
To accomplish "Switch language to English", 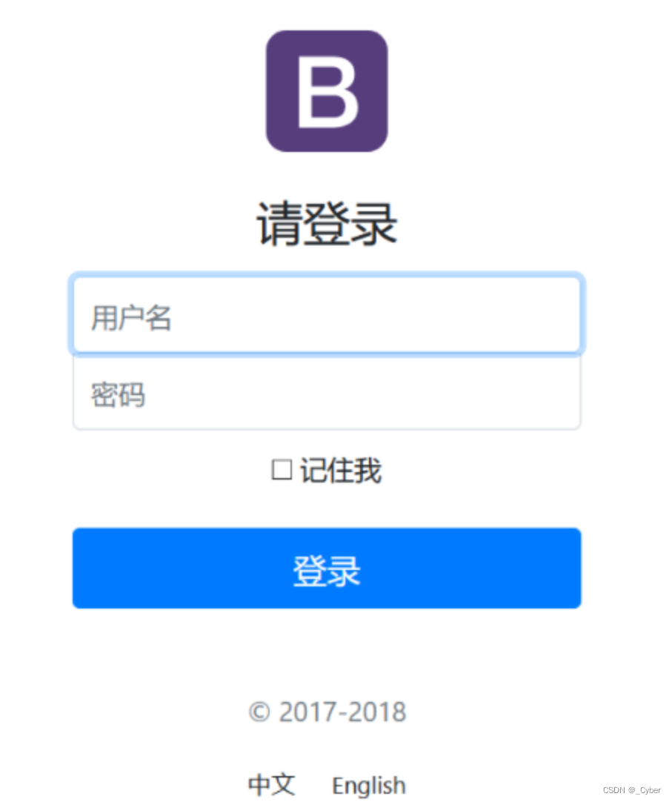I will click(x=369, y=786).
